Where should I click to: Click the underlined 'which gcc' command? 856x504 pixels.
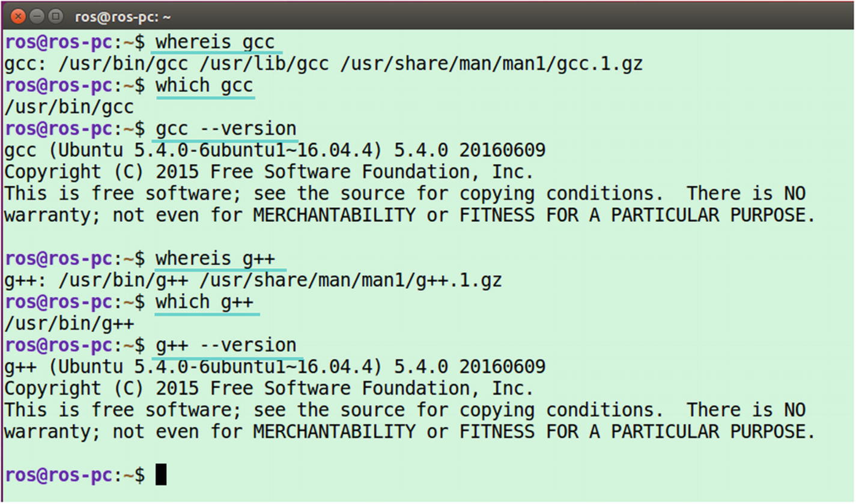tap(204, 85)
